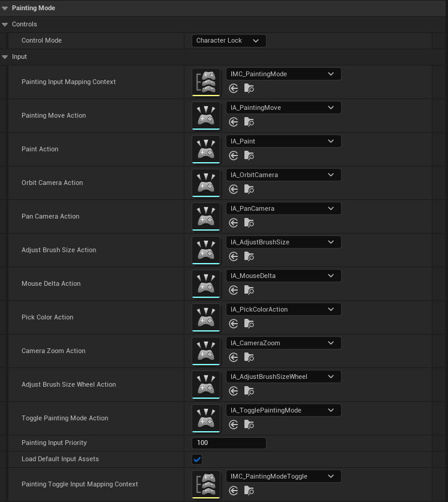448x502 pixels.
Task: Select the IMC_PaintingModeToggle asset thumbnail
Action: 206,484
